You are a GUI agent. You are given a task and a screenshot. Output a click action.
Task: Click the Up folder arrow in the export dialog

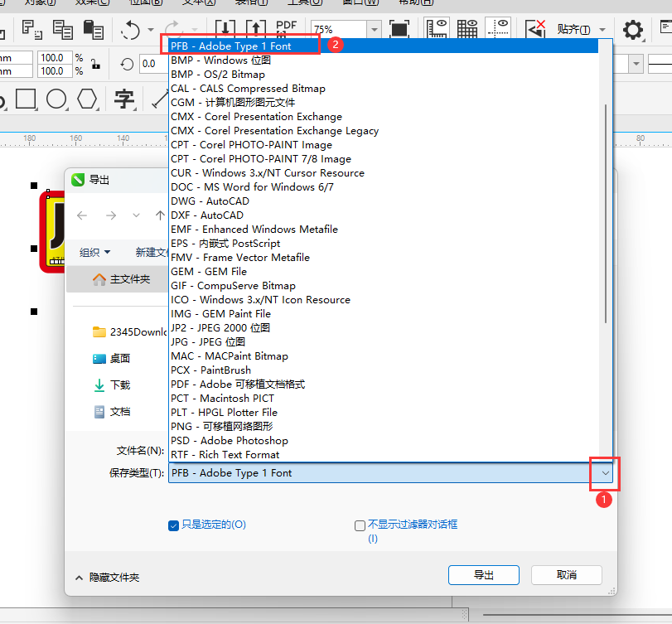point(160,215)
